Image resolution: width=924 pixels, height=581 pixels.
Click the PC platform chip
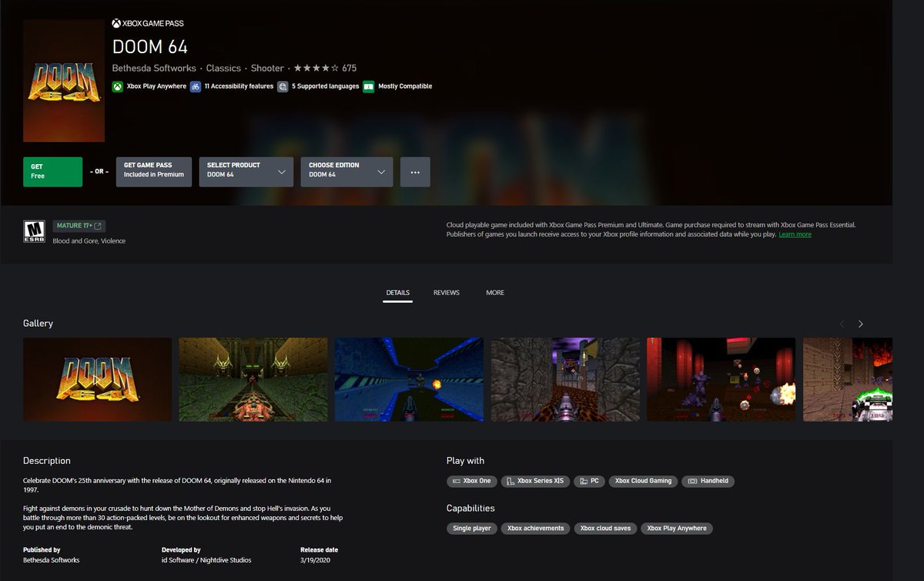pyautogui.click(x=589, y=481)
